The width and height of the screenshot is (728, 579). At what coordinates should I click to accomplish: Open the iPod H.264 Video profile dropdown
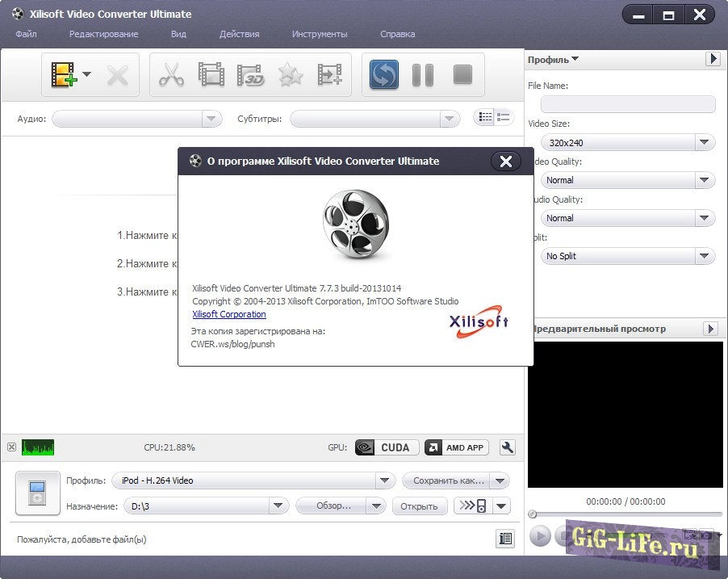point(385,480)
